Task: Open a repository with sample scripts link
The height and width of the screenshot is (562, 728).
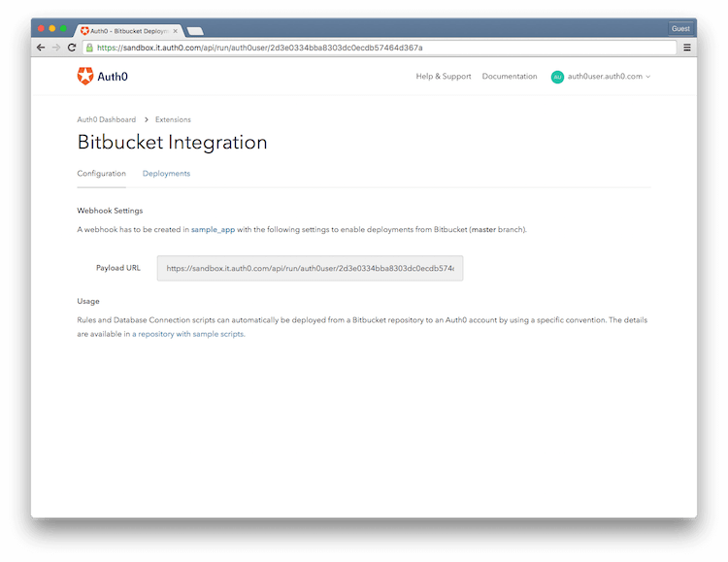Action: tap(188, 334)
